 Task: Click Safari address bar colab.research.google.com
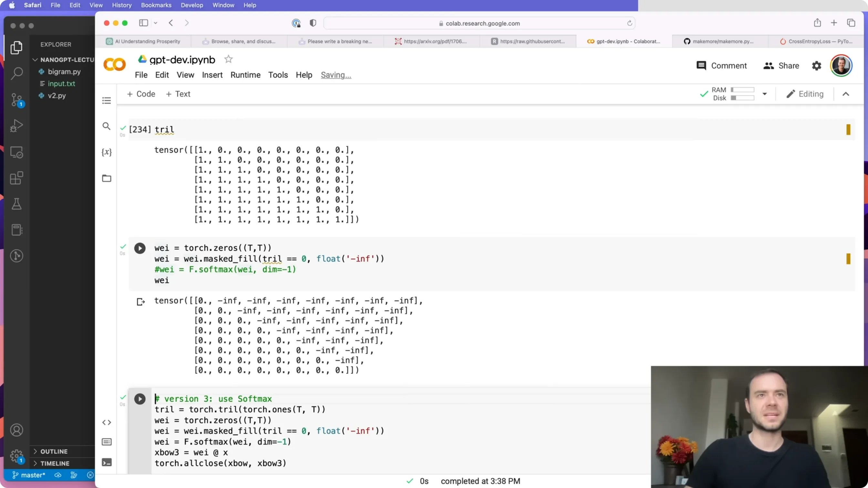point(479,23)
